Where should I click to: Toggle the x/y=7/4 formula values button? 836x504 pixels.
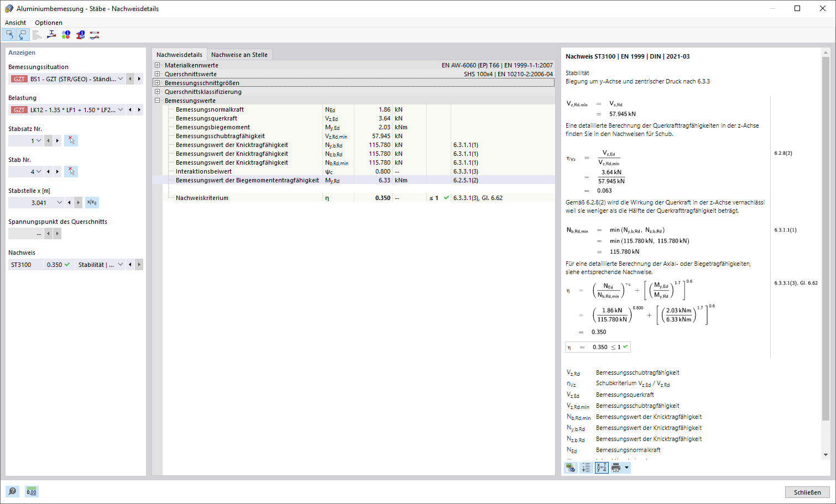click(602, 468)
